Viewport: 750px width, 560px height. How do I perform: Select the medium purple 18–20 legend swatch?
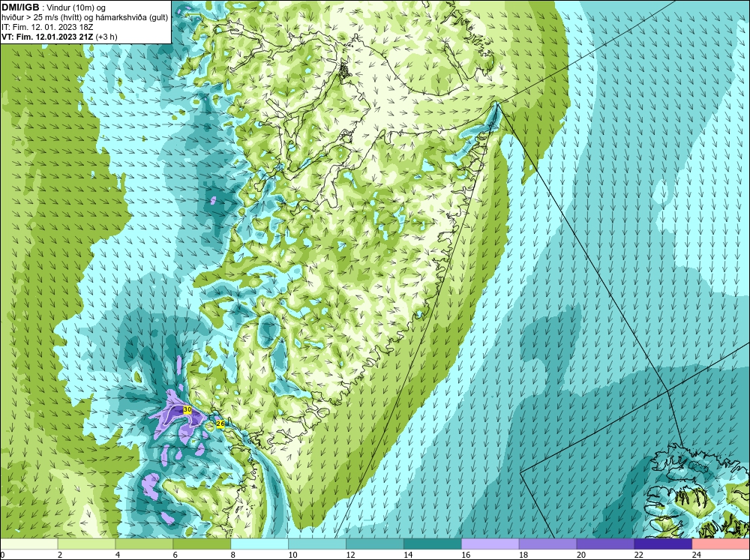(x=547, y=544)
